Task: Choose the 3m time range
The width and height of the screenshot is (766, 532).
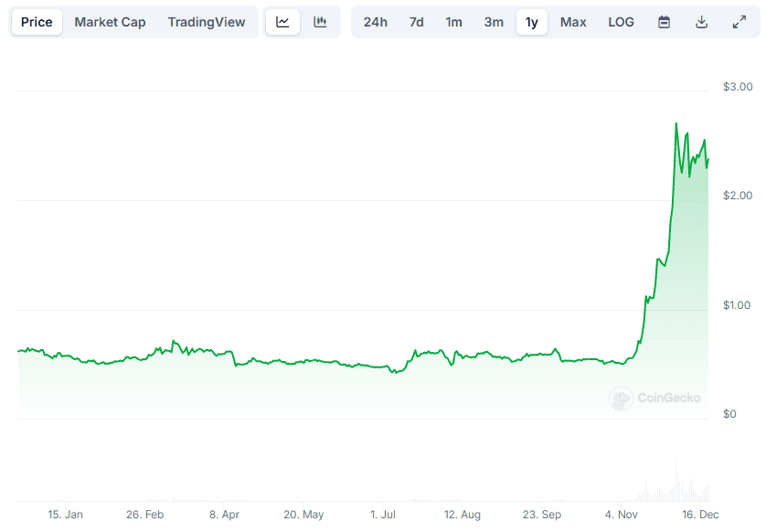Action: pos(494,22)
